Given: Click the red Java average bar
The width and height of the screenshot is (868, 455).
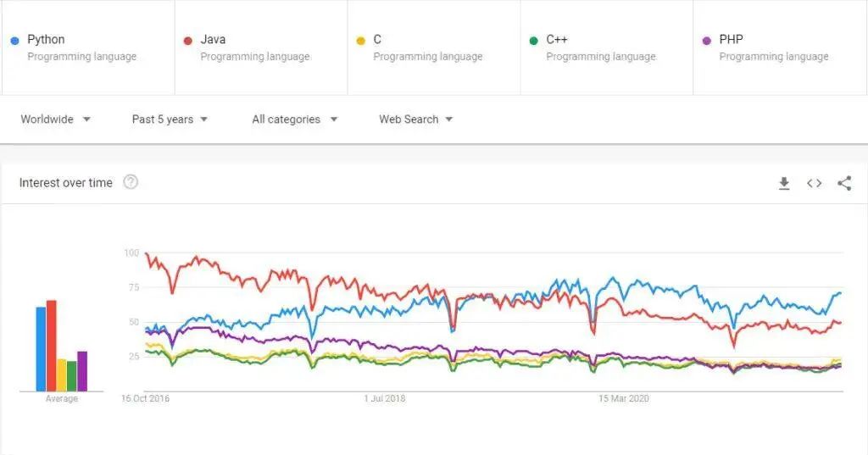Looking at the screenshot, I should (x=51, y=345).
